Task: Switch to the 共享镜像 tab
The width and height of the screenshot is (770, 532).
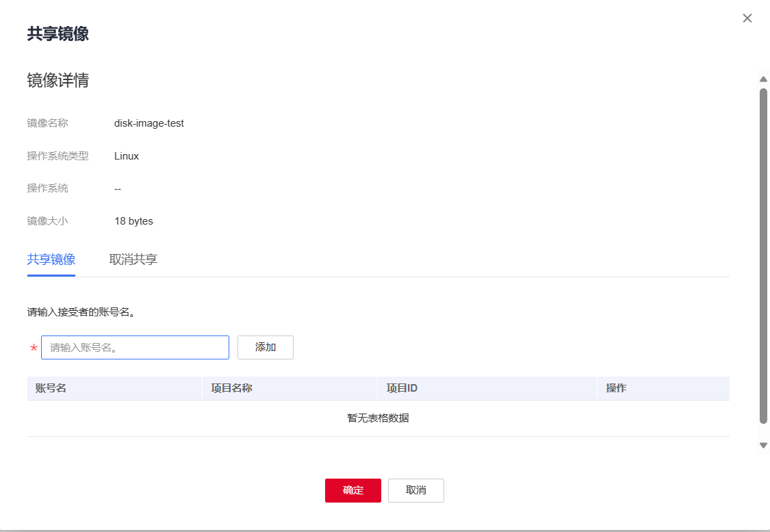Action: pos(51,259)
